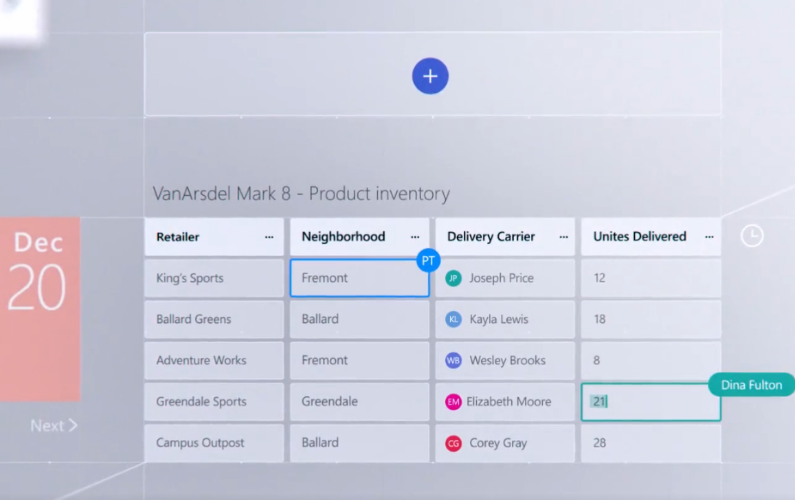Select the Greendale Sports cell
The image size is (795, 500).
(214, 402)
